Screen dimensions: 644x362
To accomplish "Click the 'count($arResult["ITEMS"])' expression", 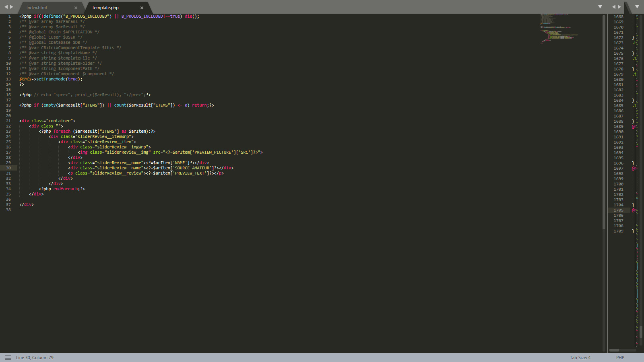I will [x=144, y=105].
